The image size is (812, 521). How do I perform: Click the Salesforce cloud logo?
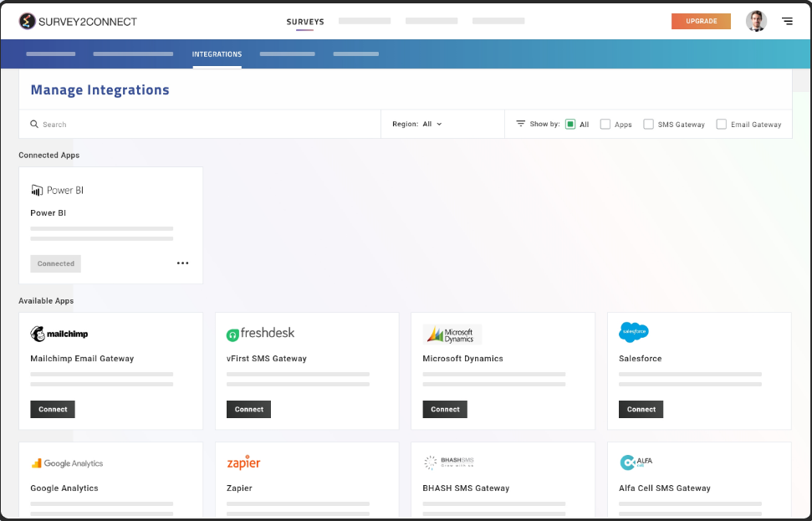point(634,332)
